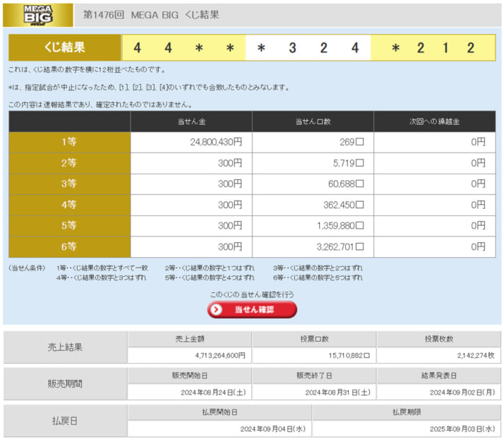The width and height of the screenshot is (504, 442).
Task: Click the 6等 prize amount 300円
Action: coord(230,247)
